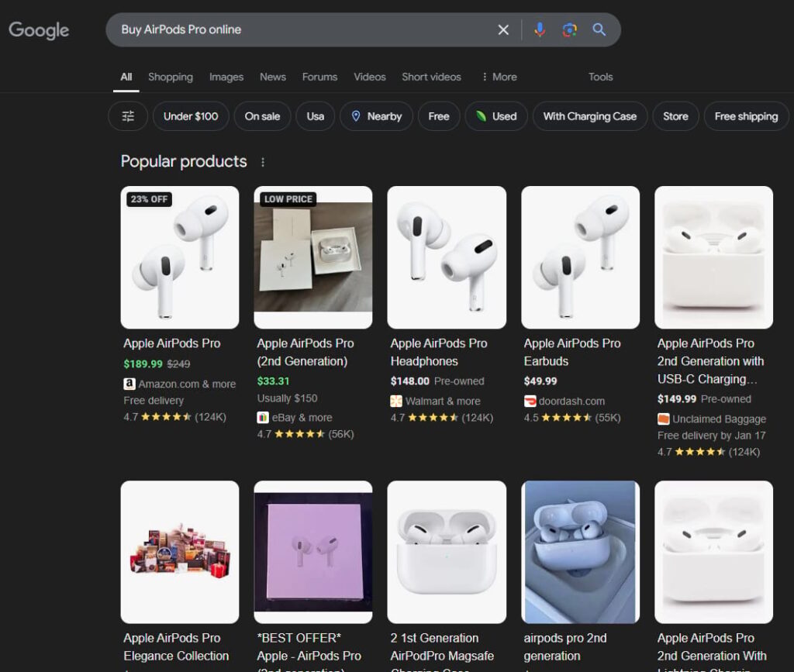794x672 pixels.
Task: Click the Popular products heading
Action: (184, 161)
